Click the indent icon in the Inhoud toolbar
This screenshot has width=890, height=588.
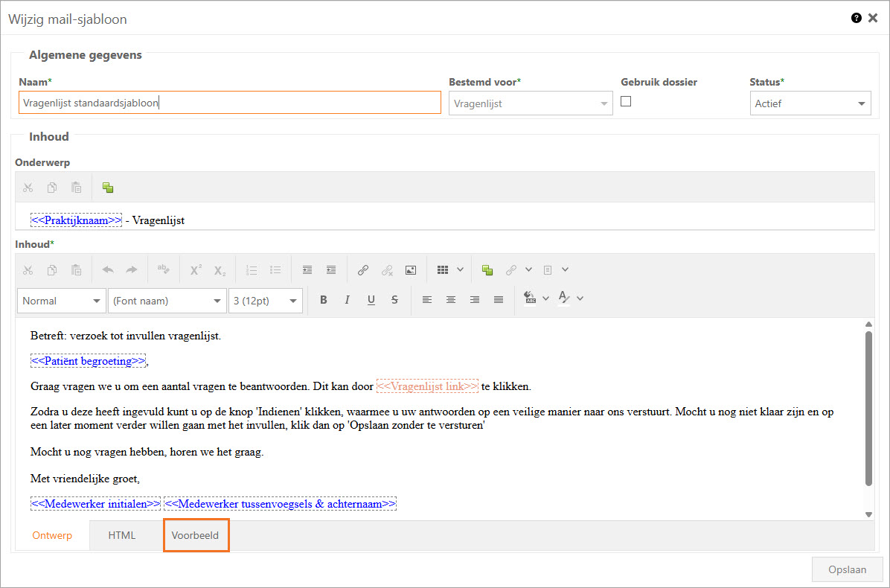tap(331, 270)
